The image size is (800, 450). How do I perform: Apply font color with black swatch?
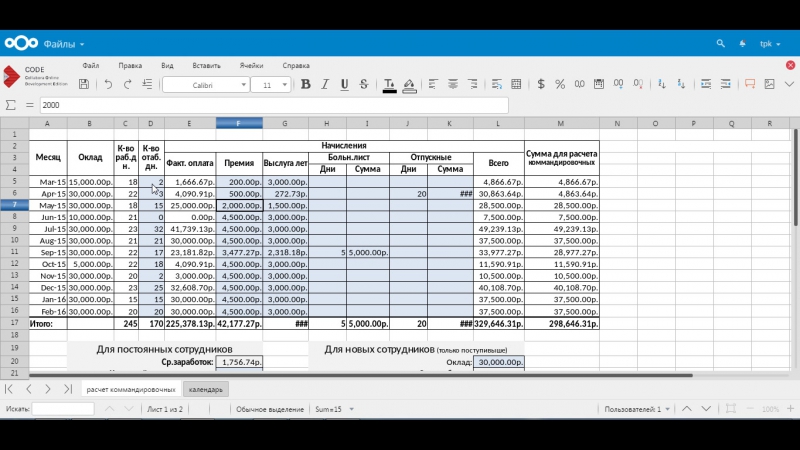389,86
